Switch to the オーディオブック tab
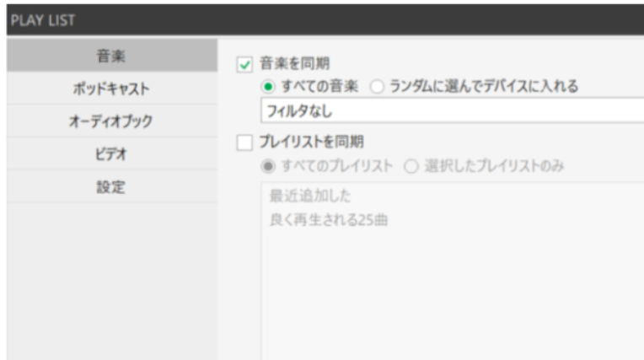This screenshot has width=644, height=360. 111,121
